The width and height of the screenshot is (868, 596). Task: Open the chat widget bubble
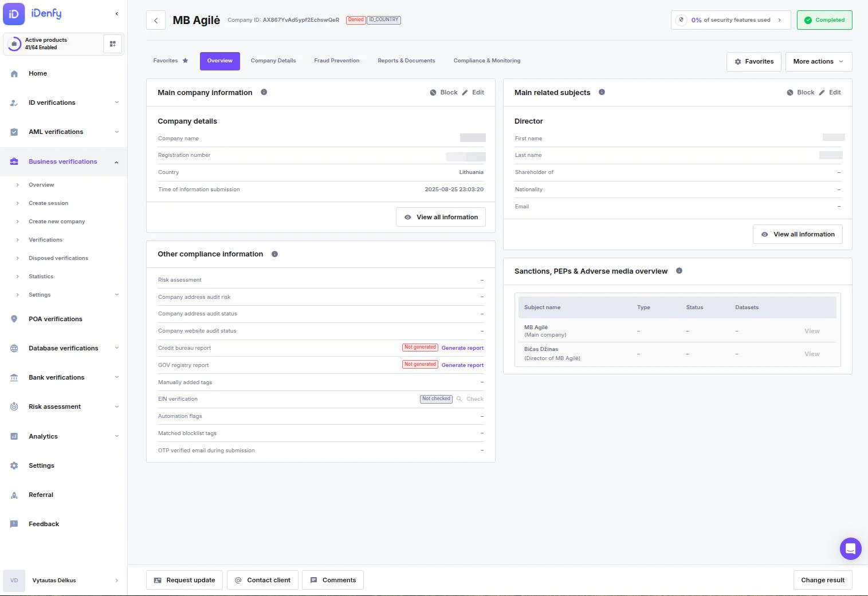coord(851,548)
